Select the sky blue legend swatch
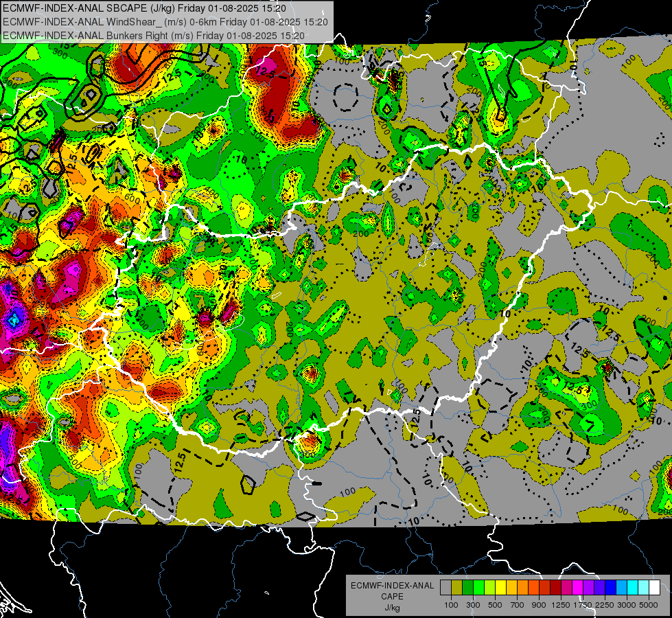 point(621,588)
